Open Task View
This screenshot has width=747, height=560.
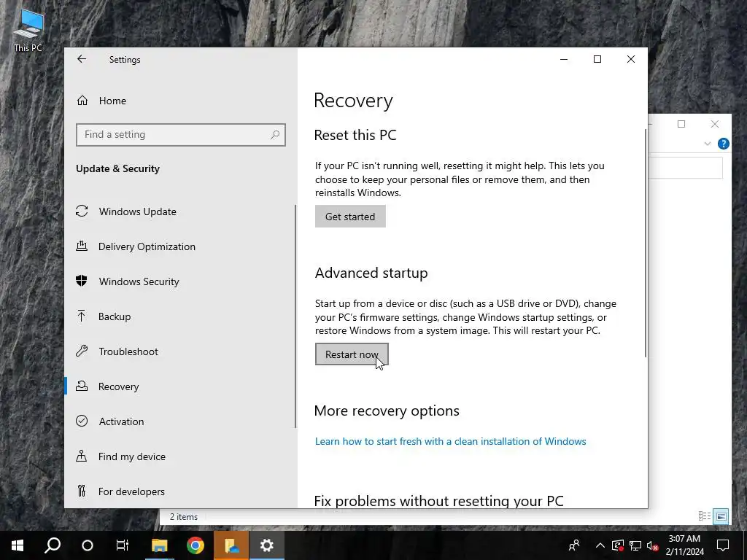click(x=123, y=545)
